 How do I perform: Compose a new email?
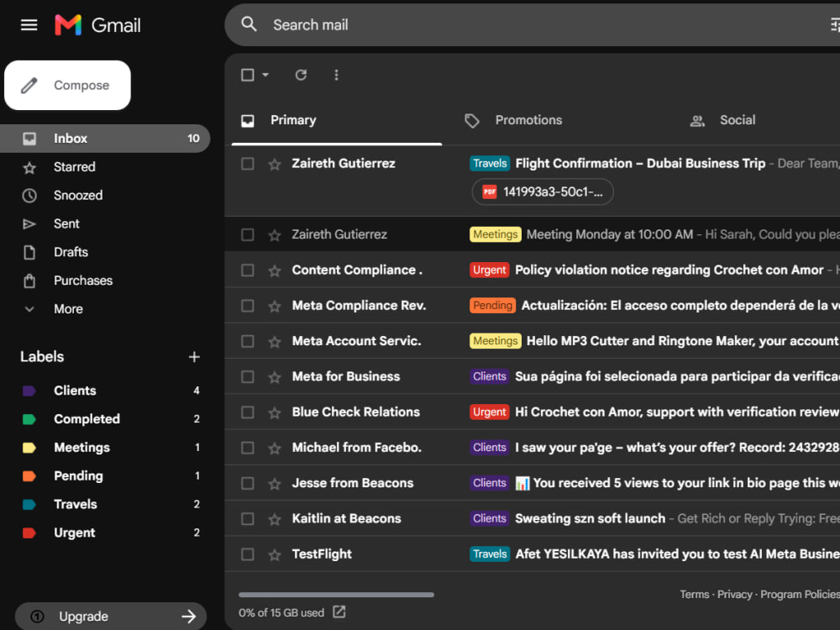pos(67,85)
